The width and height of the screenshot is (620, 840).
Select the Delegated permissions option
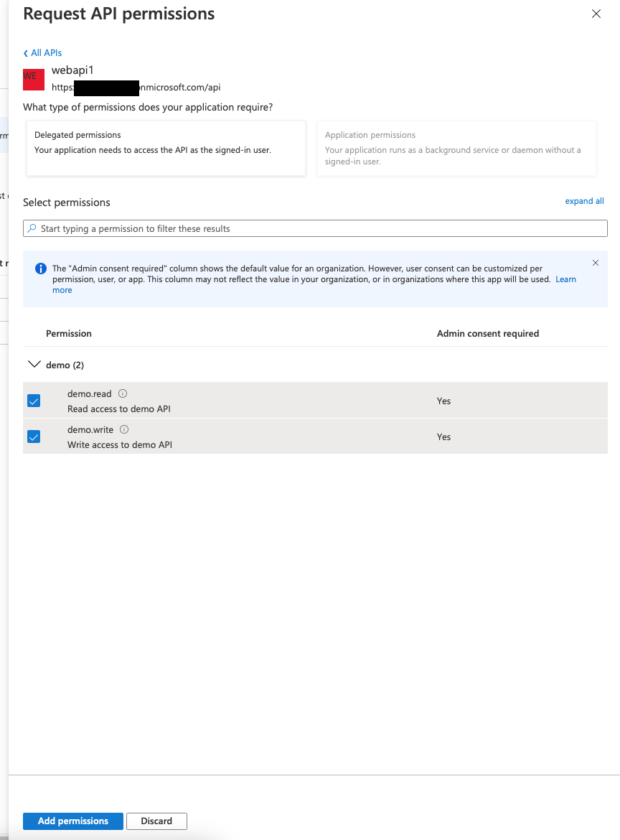click(x=166, y=147)
